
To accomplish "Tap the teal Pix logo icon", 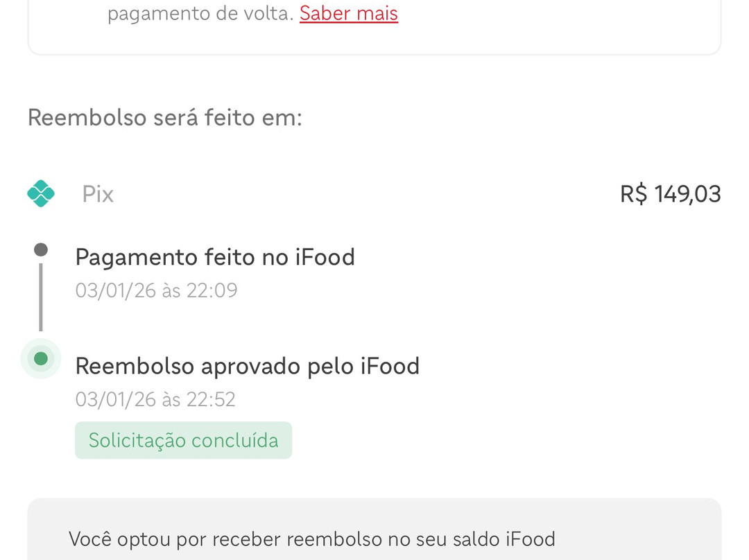I will (x=41, y=193).
